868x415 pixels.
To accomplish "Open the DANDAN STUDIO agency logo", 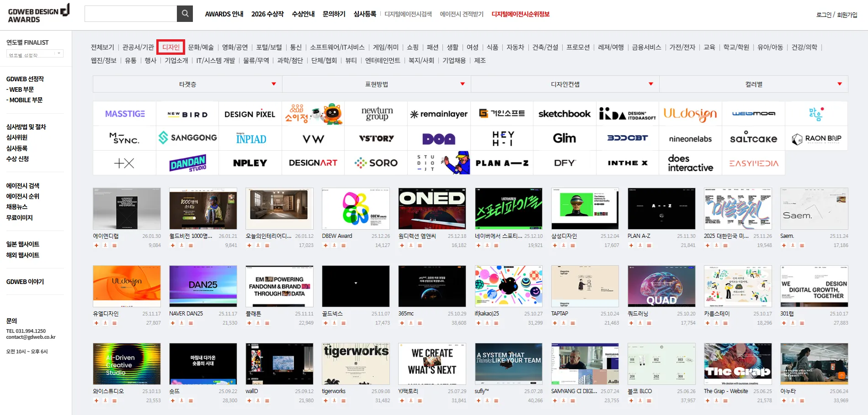I will (187, 163).
